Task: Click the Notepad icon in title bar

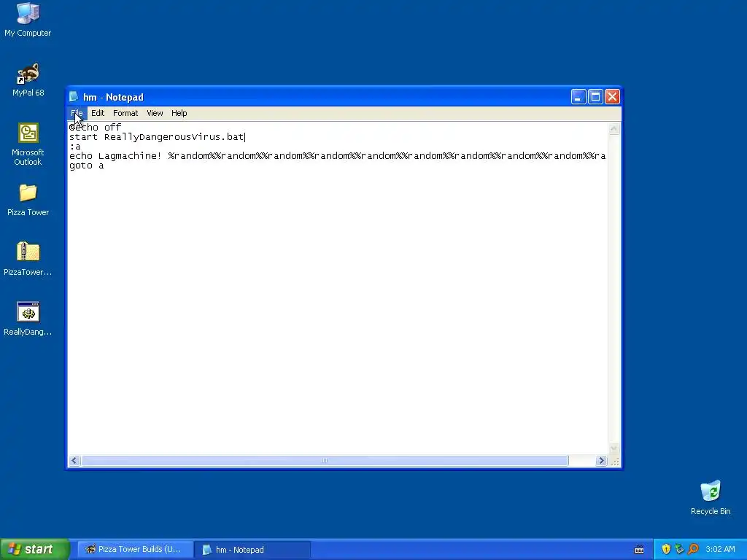Action: coord(74,97)
